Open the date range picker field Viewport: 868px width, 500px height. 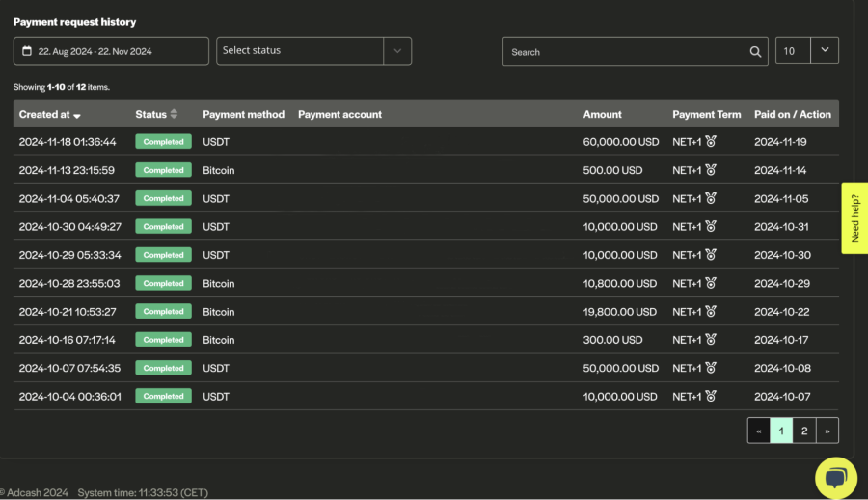point(111,51)
